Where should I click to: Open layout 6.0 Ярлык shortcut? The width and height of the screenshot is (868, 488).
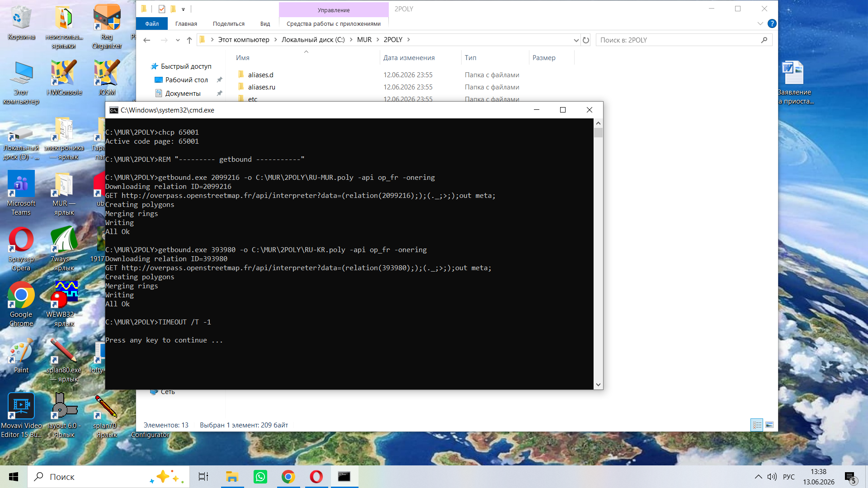[x=64, y=416]
